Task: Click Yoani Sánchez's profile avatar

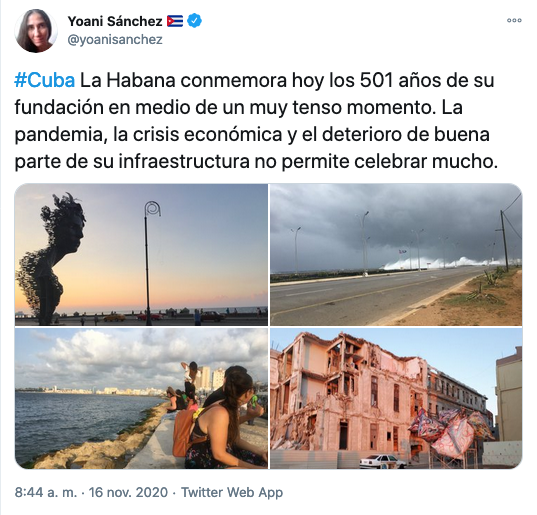Action: tap(36, 31)
